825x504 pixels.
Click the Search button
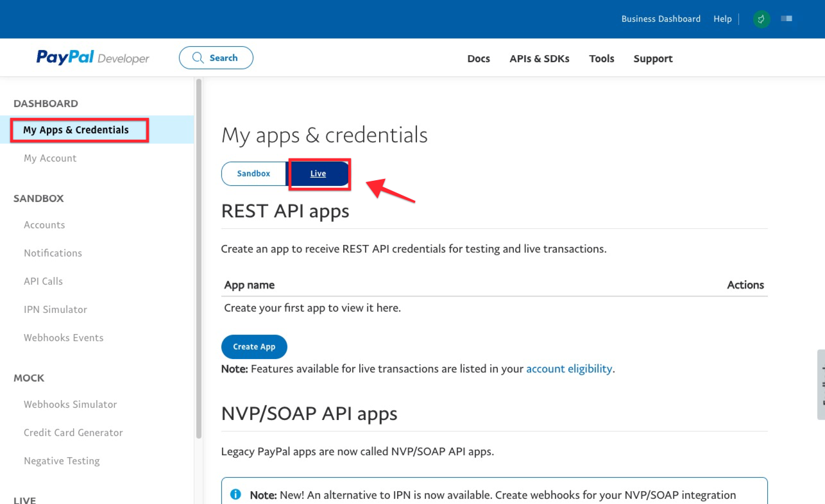(x=216, y=58)
